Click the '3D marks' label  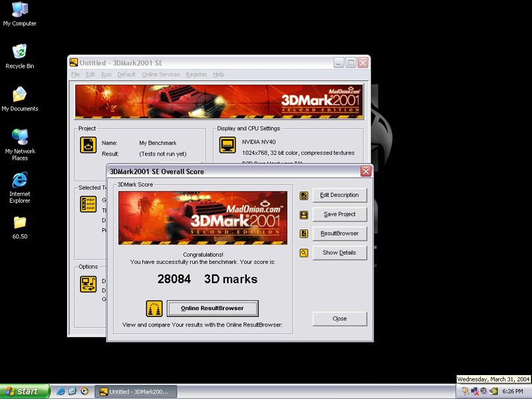tap(231, 279)
